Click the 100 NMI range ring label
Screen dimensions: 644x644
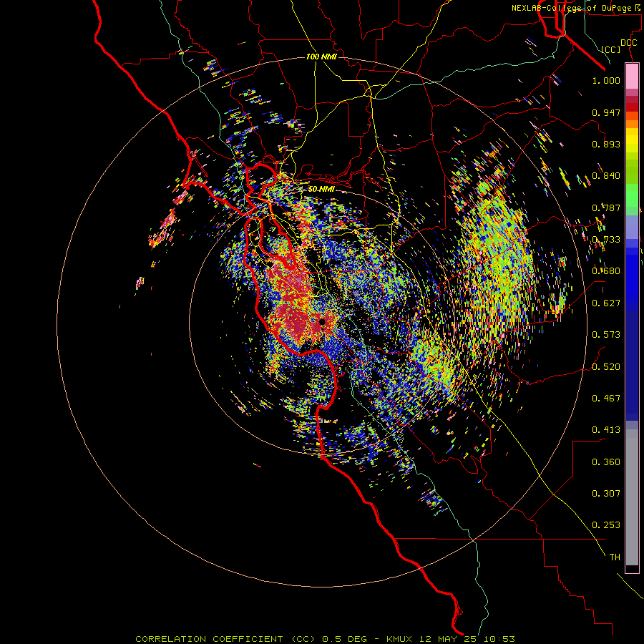[x=321, y=57]
